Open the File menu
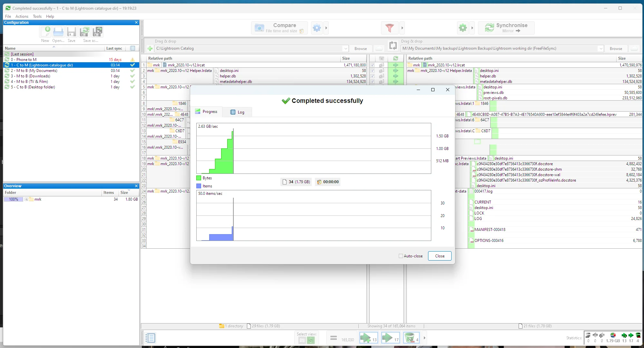 point(8,16)
